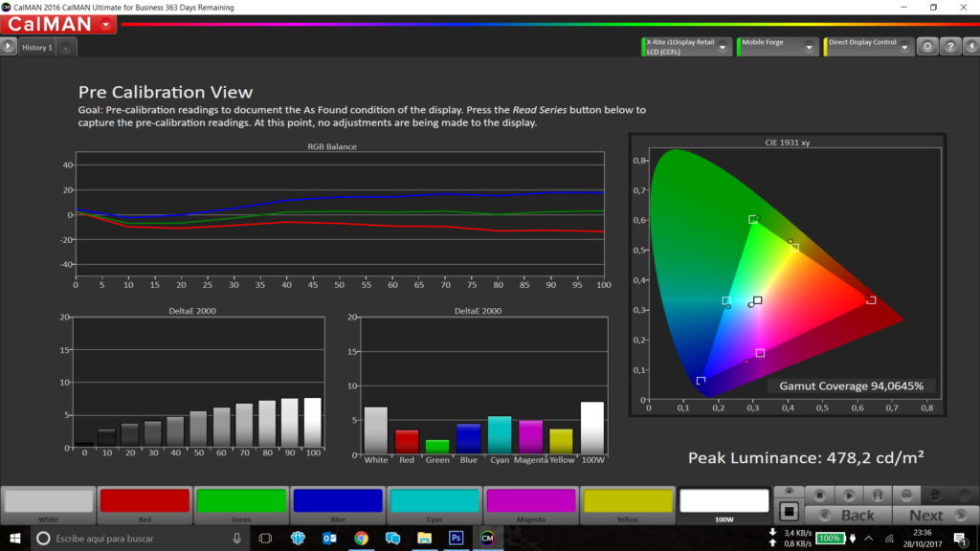The image size is (980, 551).
Task: Add a new history tab
Action: point(64,47)
